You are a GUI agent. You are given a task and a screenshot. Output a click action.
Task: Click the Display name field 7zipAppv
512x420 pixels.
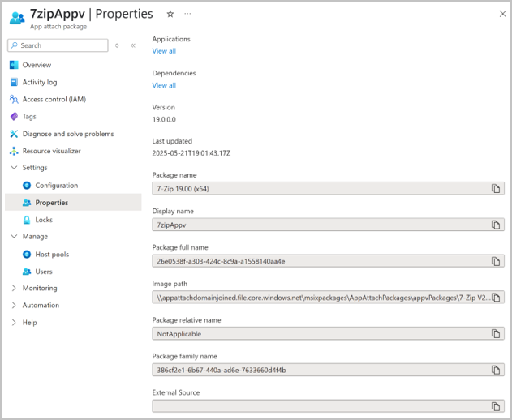pos(328,225)
